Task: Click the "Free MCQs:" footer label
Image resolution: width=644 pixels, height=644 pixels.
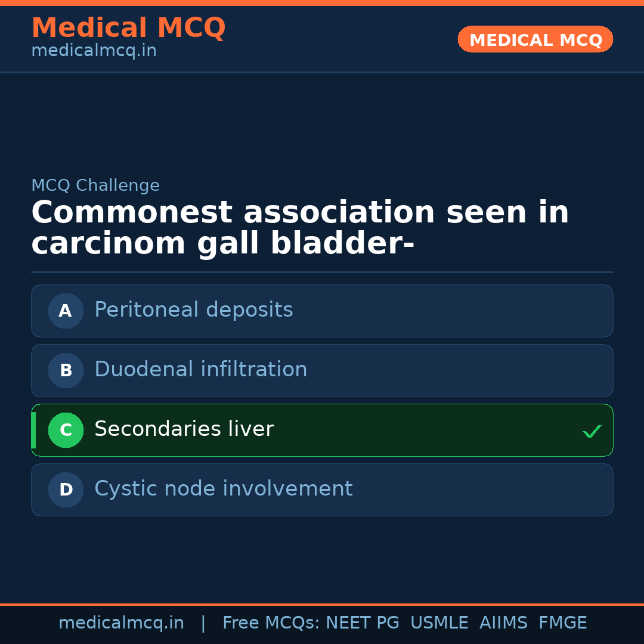Action: [271, 623]
